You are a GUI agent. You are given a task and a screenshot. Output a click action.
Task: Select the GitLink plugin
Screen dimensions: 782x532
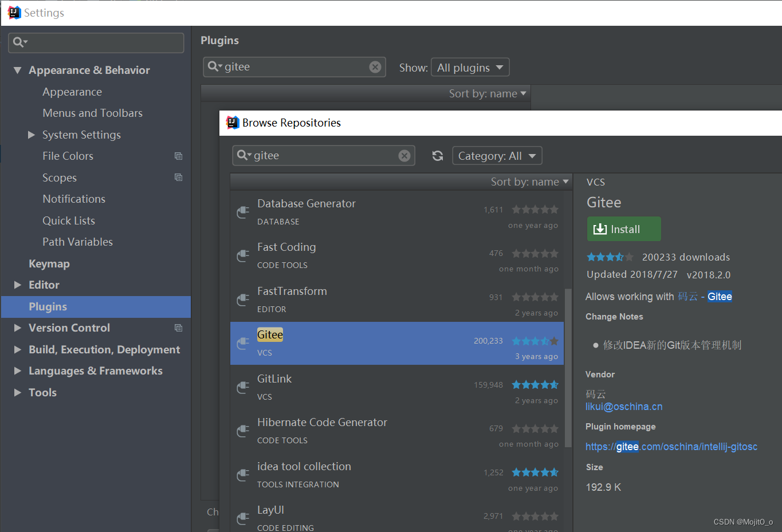[x=397, y=388]
